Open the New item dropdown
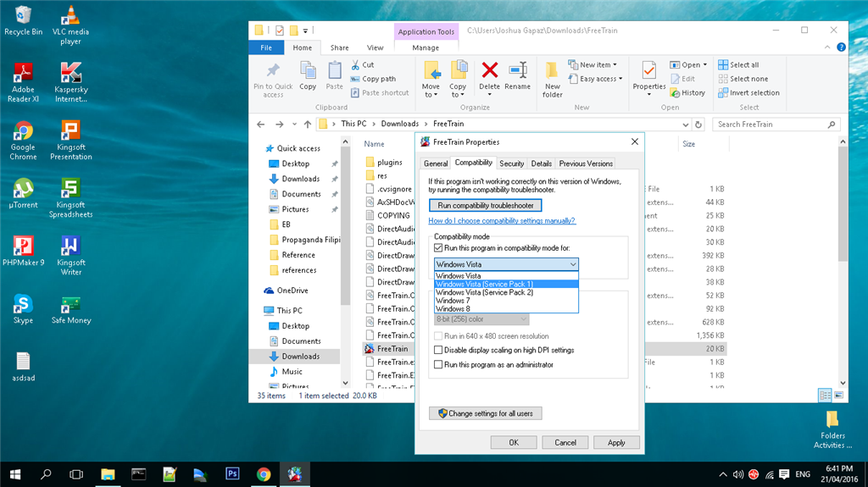 pos(593,64)
